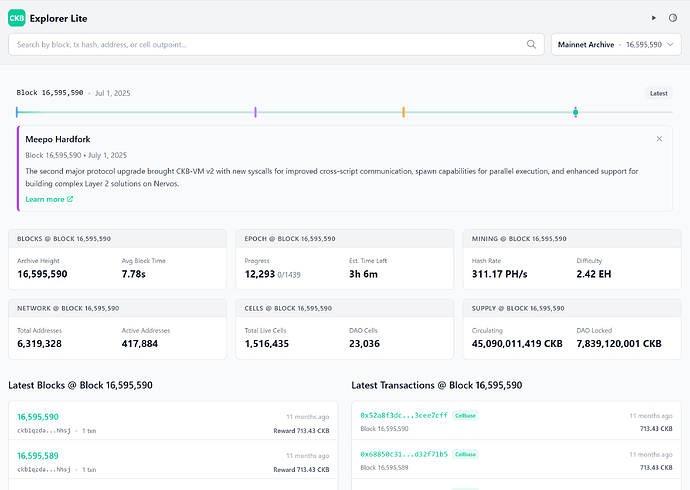This screenshot has width=690, height=490.
Task: Focus the block/tx hash search field
Action: 276,44
